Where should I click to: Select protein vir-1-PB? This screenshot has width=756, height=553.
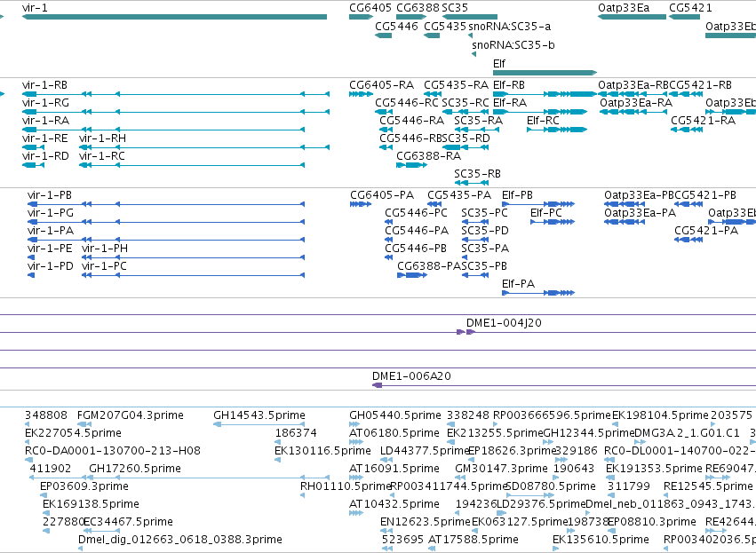tap(166, 204)
